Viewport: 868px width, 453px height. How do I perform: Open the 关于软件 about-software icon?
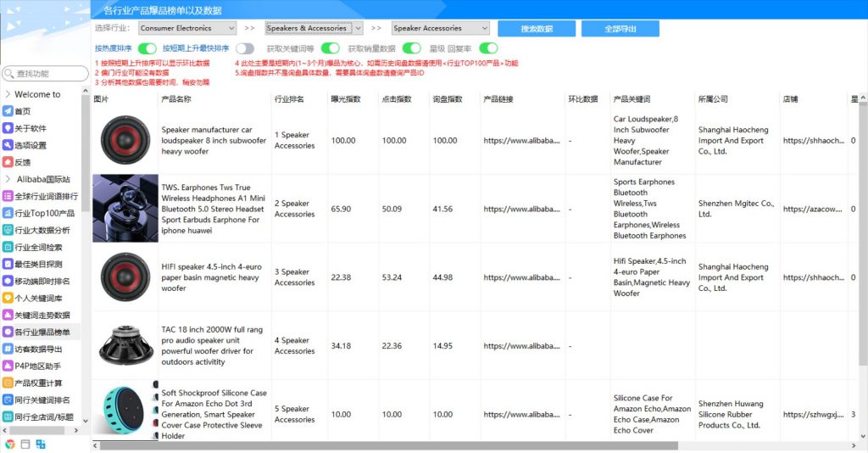point(8,128)
